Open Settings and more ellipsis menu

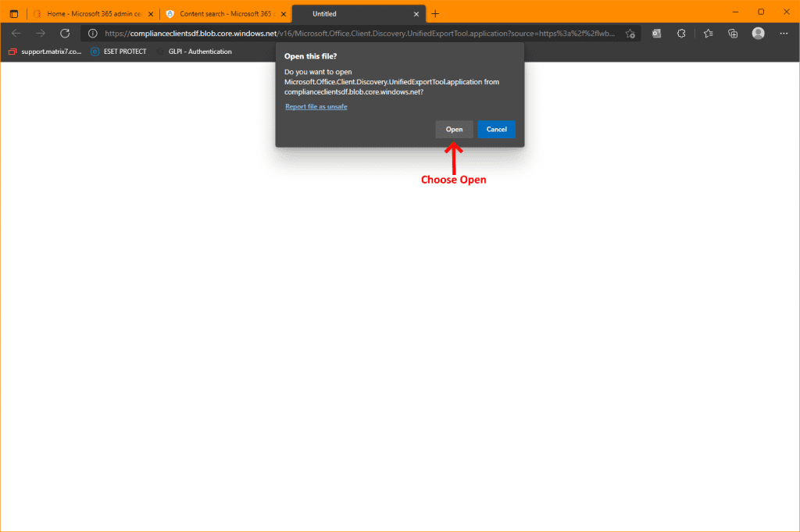[x=784, y=34]
